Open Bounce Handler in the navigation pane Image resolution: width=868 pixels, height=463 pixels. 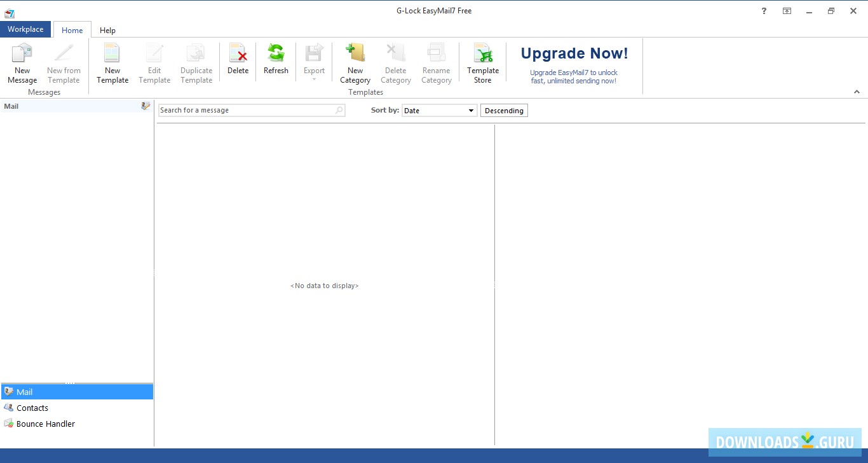coord(77,424)
